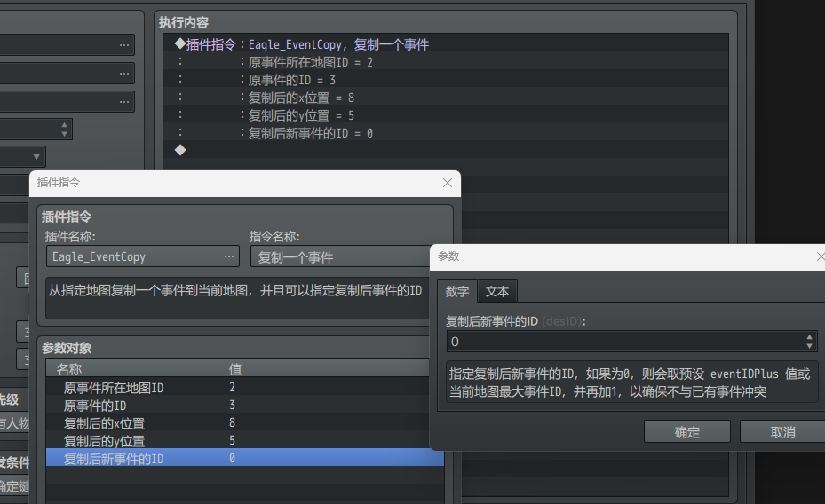Click 取消 button in 参数 dialog
Viewport: 825px width, 504px height.
782,432
